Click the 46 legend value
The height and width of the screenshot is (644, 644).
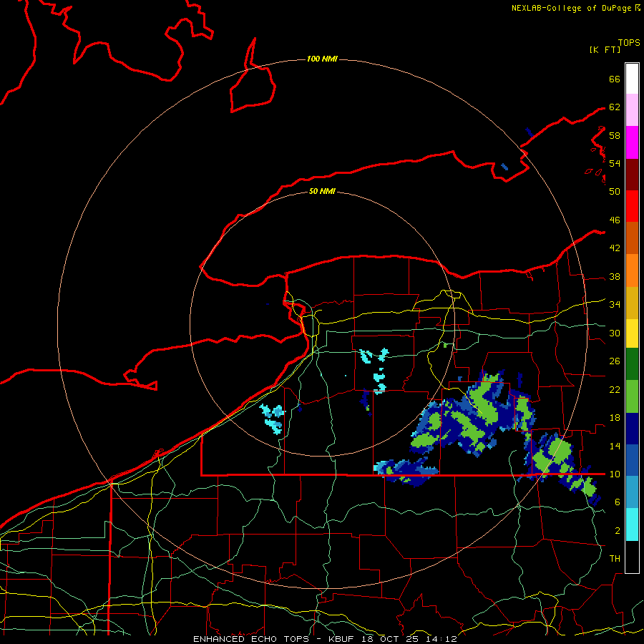pyautogui.click(x=615, y=220)
